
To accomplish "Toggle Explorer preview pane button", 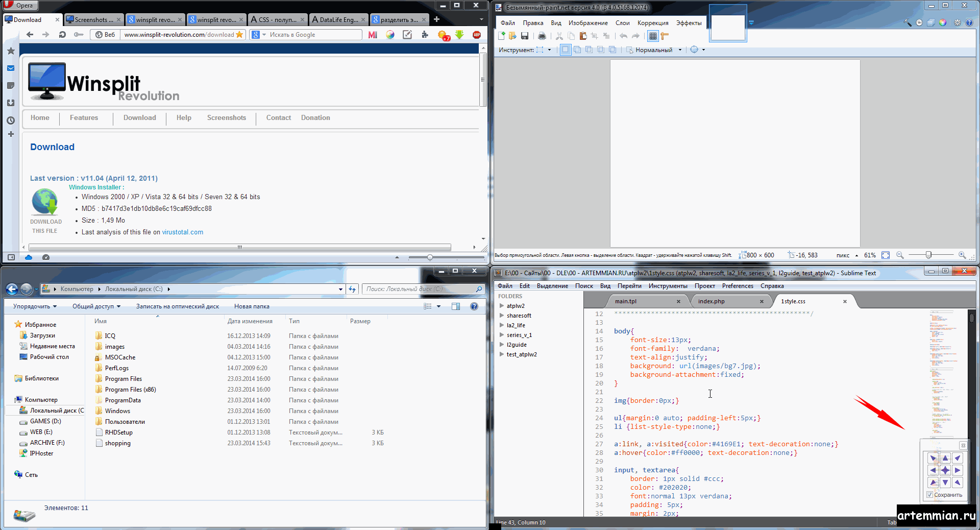I will (456, 306).
